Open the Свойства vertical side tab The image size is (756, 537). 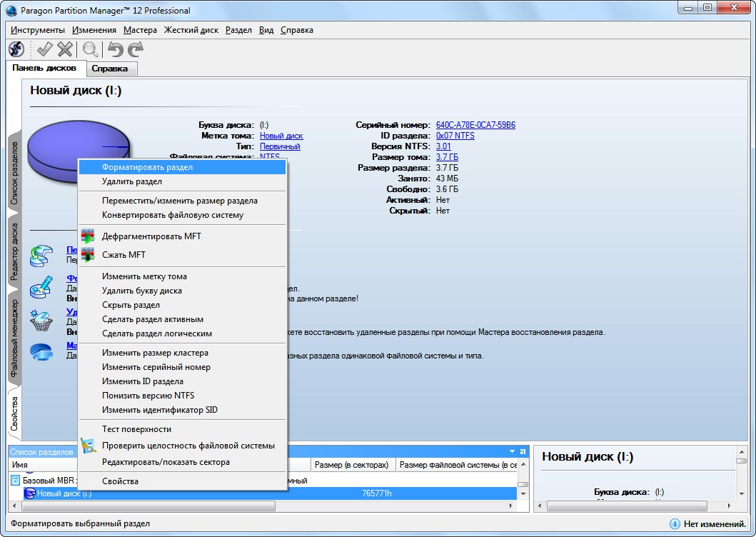point(14,413)
